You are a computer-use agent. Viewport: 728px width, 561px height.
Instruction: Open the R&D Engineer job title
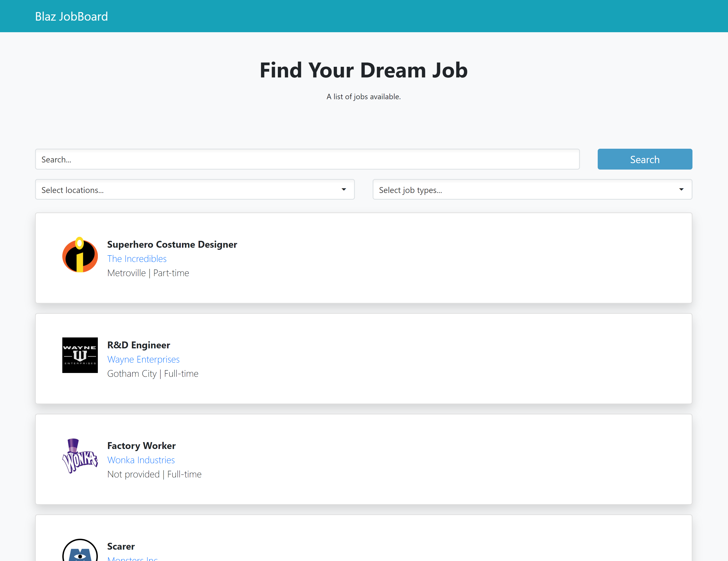click(x=139, y=345)
